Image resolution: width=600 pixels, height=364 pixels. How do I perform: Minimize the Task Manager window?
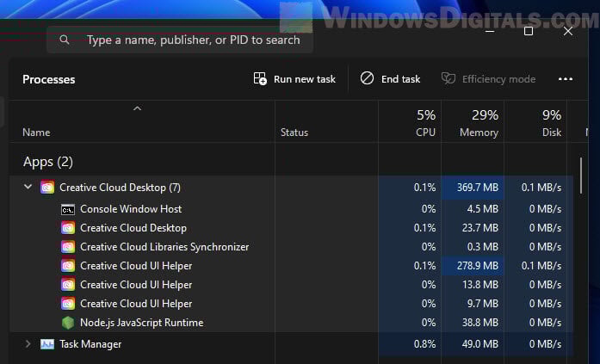(x=490, y=31)
